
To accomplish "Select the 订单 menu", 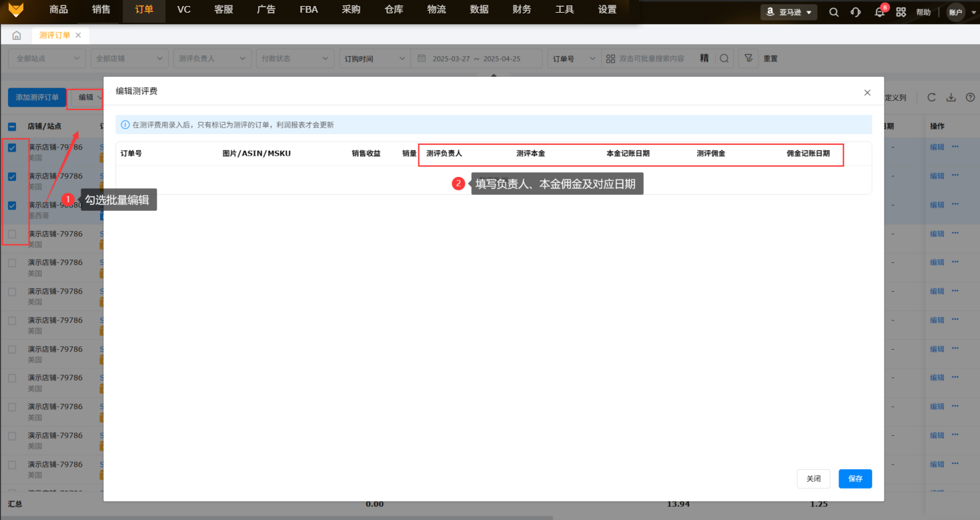I will pos(144,9).
